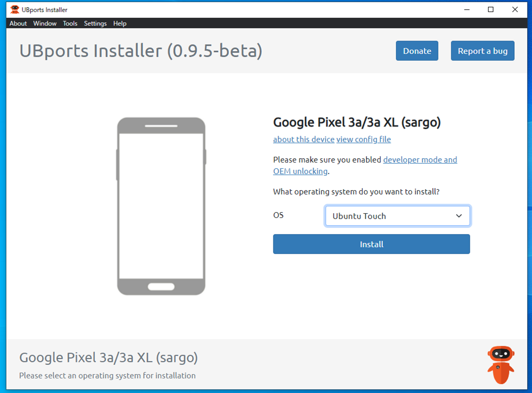Minimize the UBports Installer window
This screenshot has width=532, height=393.
click(x=467, y=9)
